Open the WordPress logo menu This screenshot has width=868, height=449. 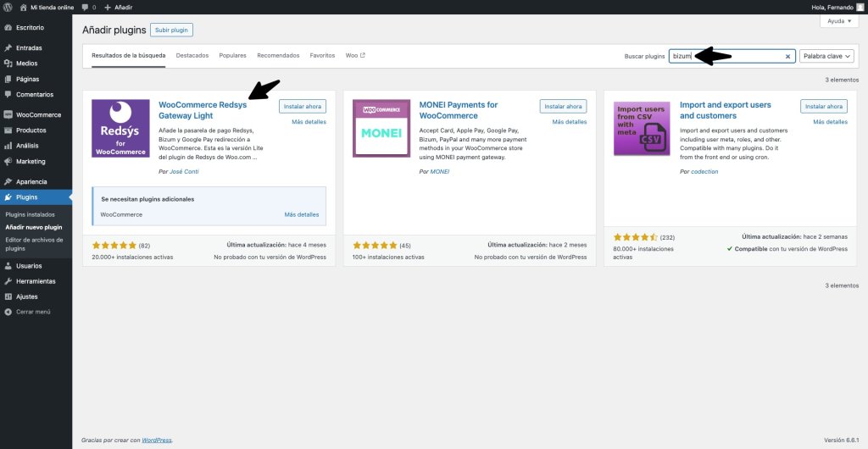click(8, 7)
